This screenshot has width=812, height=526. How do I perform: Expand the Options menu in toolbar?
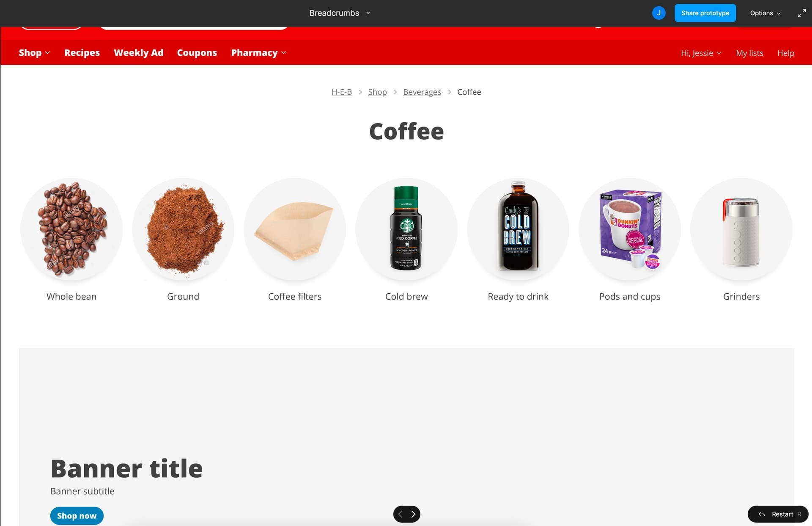765,13
